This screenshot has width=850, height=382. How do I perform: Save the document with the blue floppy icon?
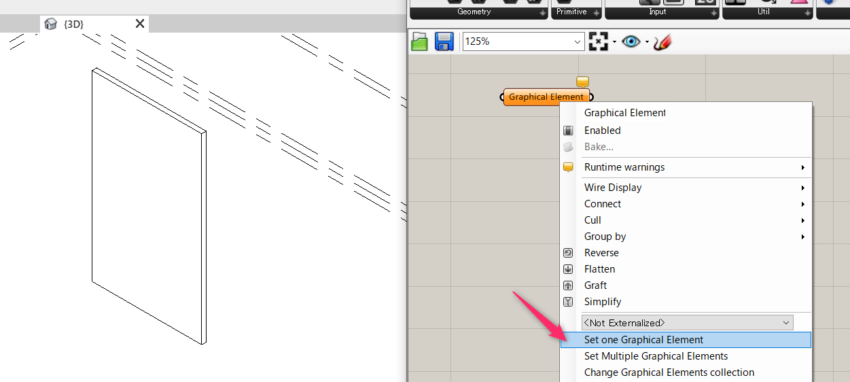point(444,42)
